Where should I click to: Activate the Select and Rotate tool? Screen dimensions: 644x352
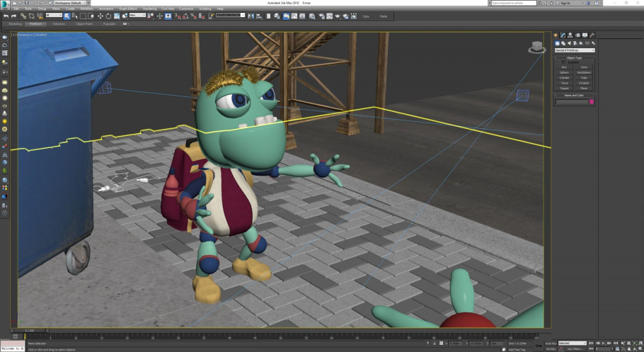[x=108, y=16]
